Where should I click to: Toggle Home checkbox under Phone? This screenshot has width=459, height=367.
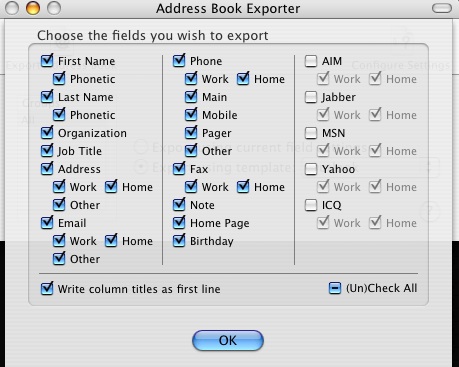(x=243, y=79)
